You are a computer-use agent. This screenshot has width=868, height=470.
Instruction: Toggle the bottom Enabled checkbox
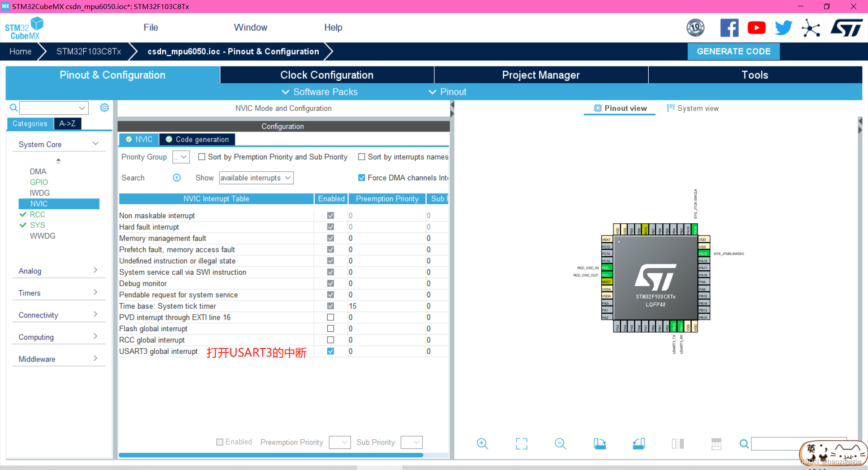tap(220, 442)
